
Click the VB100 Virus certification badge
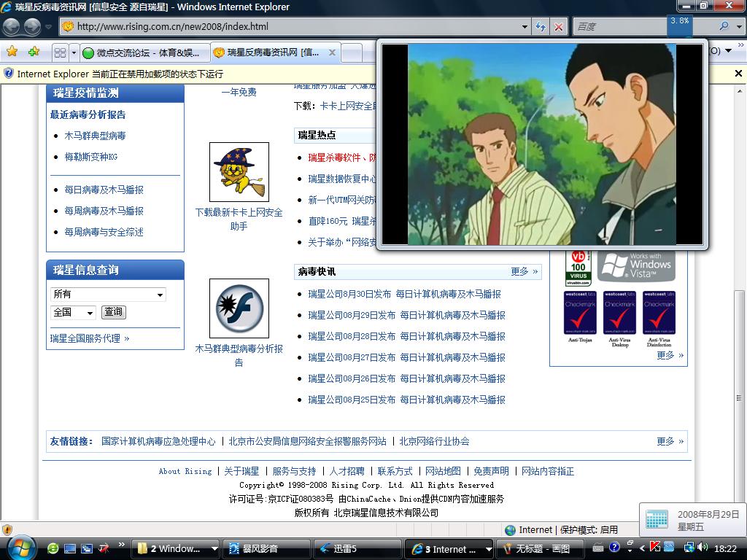coord(578,268)
